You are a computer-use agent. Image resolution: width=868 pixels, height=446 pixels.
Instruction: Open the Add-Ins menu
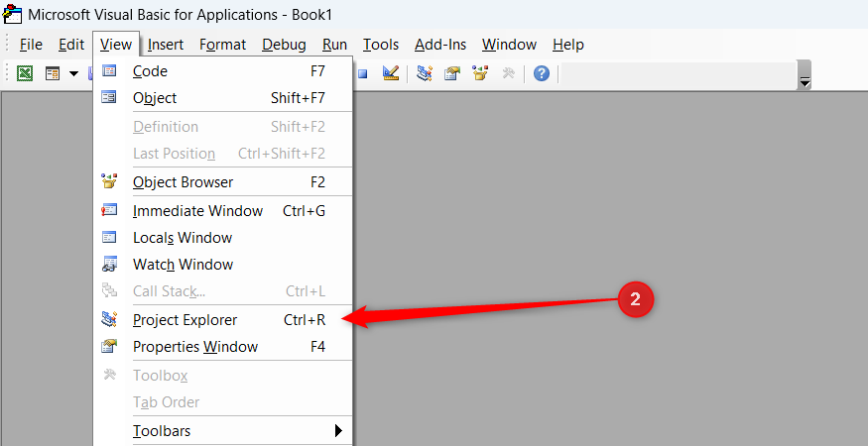440,45
